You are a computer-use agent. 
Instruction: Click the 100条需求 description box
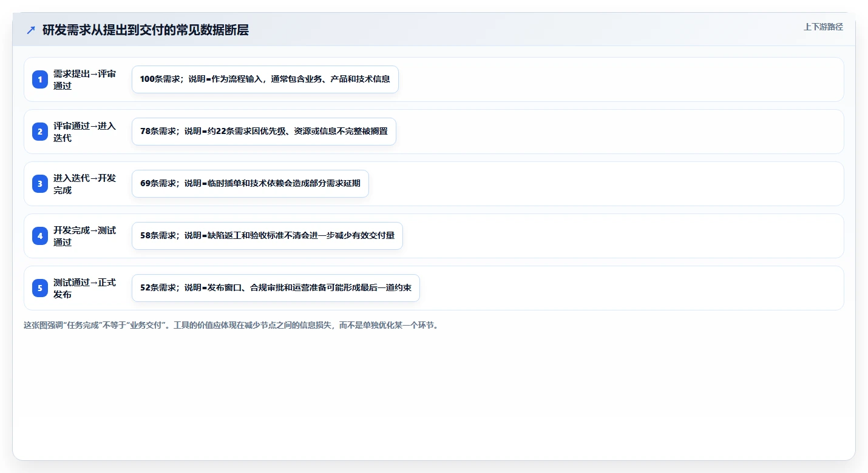coord(265,79)
